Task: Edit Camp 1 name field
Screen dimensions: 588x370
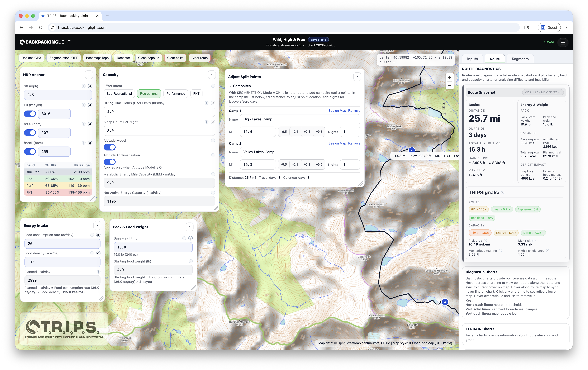Action: coord(300,119)
